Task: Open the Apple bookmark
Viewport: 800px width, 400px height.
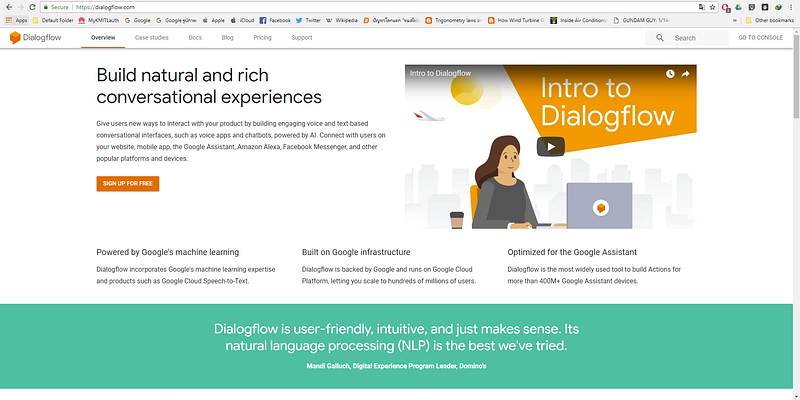Action: 213,20
